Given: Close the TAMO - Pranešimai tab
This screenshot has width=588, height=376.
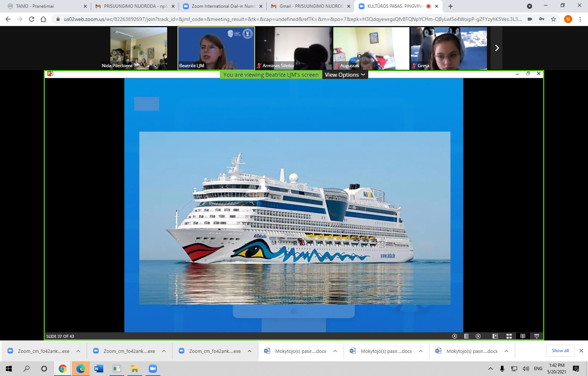Looking at the screenshot, I should pos(85,6).
